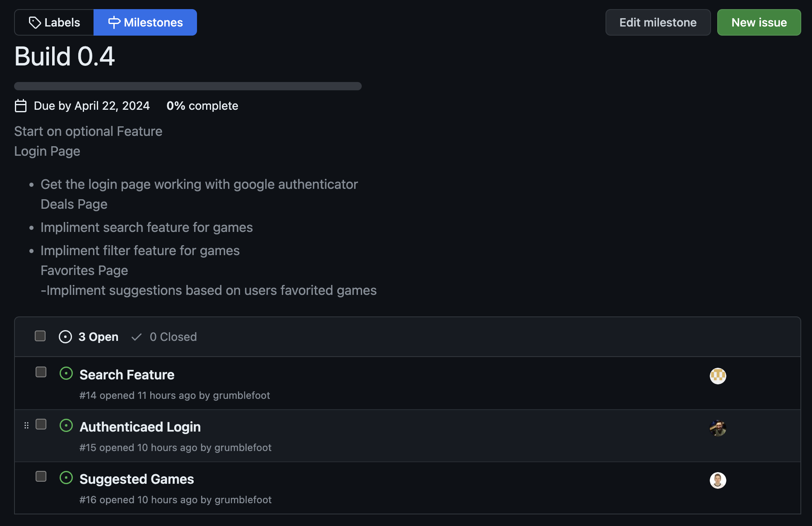The width and height of the screenshot is (812, 526).
Task: Click the calendar icon next to due date
Action: point(21,106)
